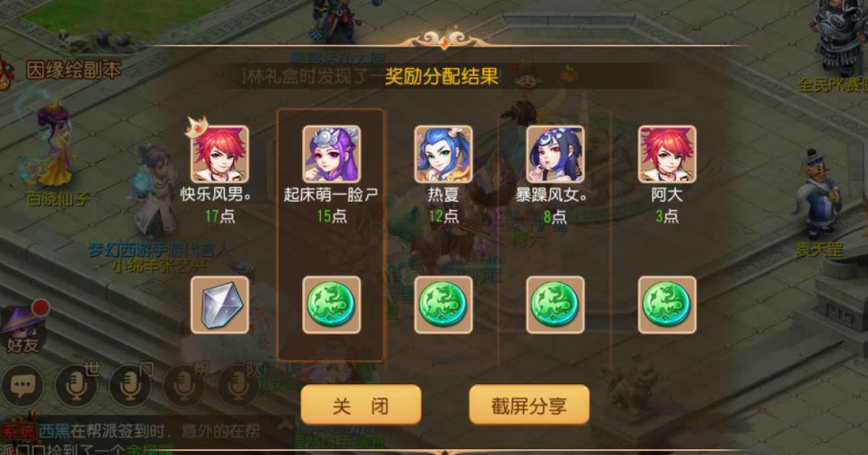
Task: Select 起床萌一脸 purple-haired avatar
Action: point(332,154)
